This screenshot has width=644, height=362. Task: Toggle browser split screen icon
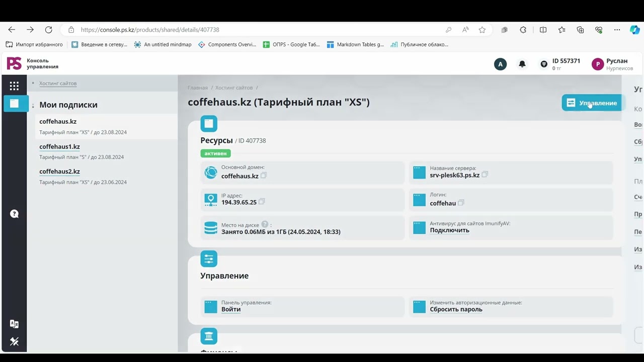(543, 30)
